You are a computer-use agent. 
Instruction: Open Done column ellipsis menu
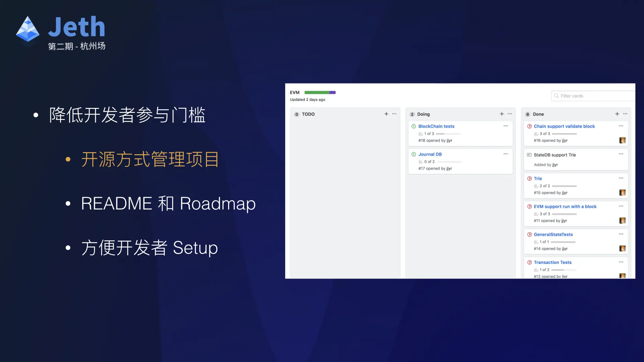(625, 114)
